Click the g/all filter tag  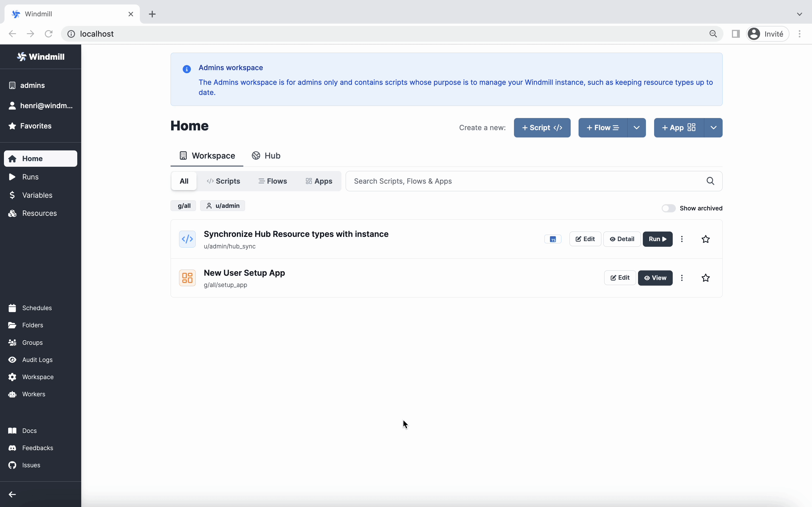[184, 206]
